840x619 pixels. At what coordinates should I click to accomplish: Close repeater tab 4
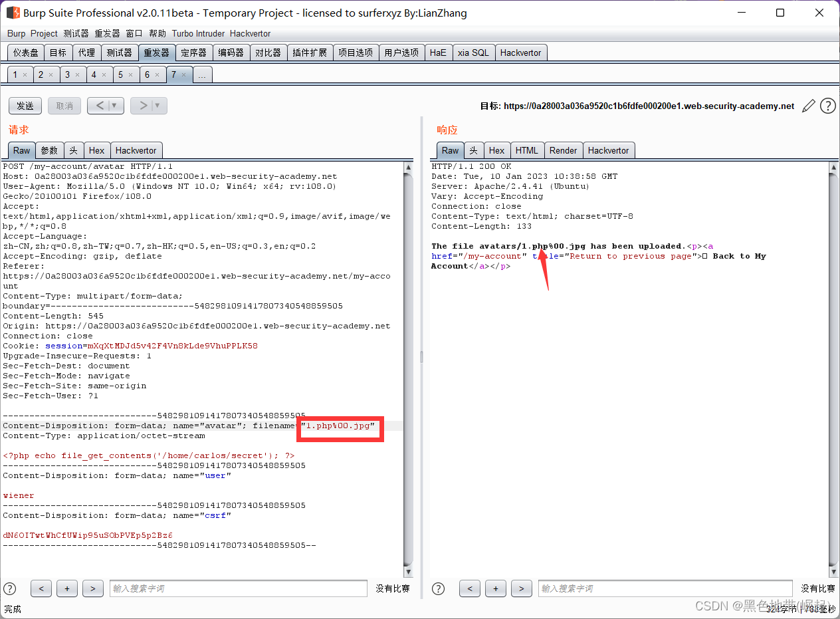click(104, 75)
